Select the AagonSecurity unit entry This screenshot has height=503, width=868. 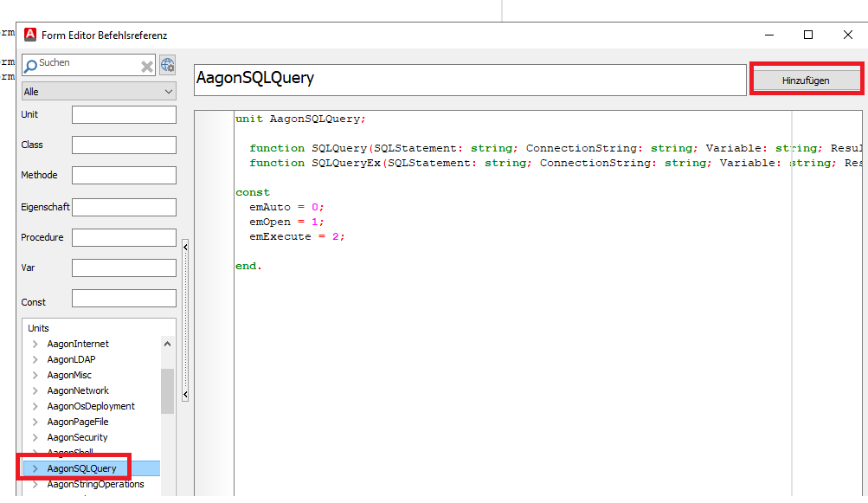click(x=77, y=437)
